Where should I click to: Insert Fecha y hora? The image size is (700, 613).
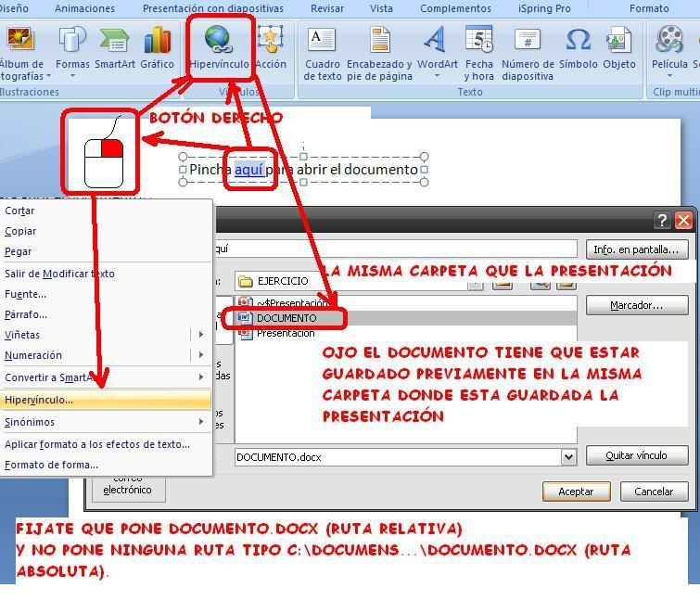[479, 54]
